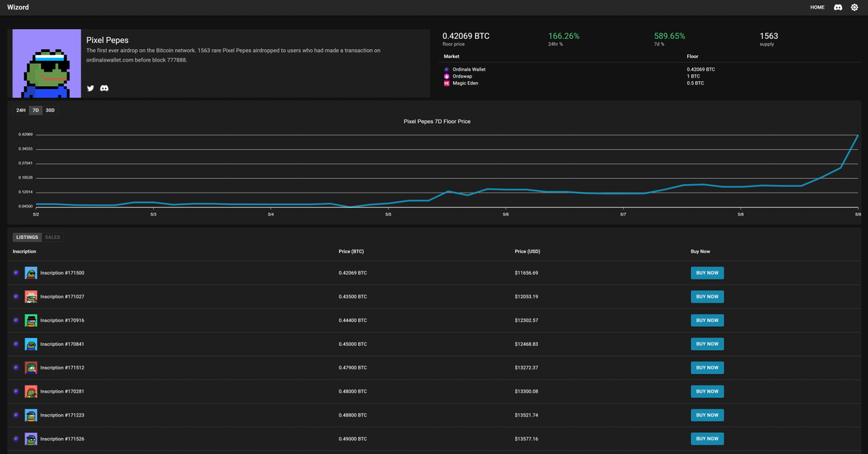This screenshot has width=868, height=454.
Task: Click the Ordinals Wallet market name
Action: (x=469, y=70)
